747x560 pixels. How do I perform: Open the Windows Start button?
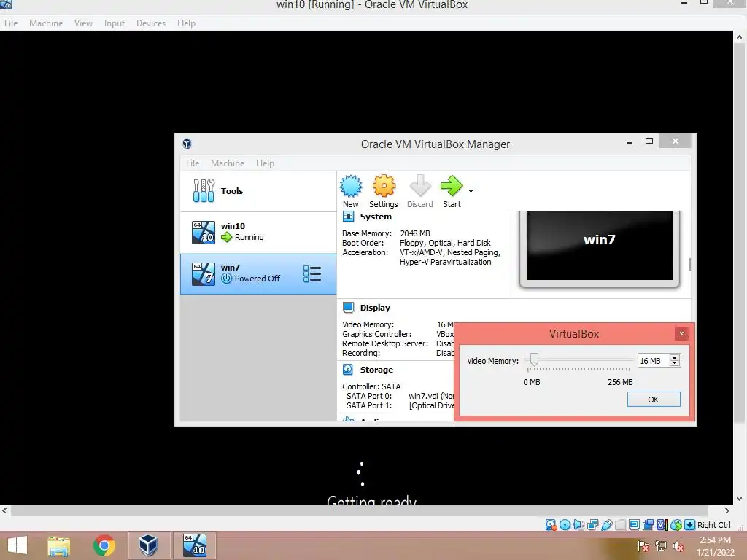[x=18, y=545]
